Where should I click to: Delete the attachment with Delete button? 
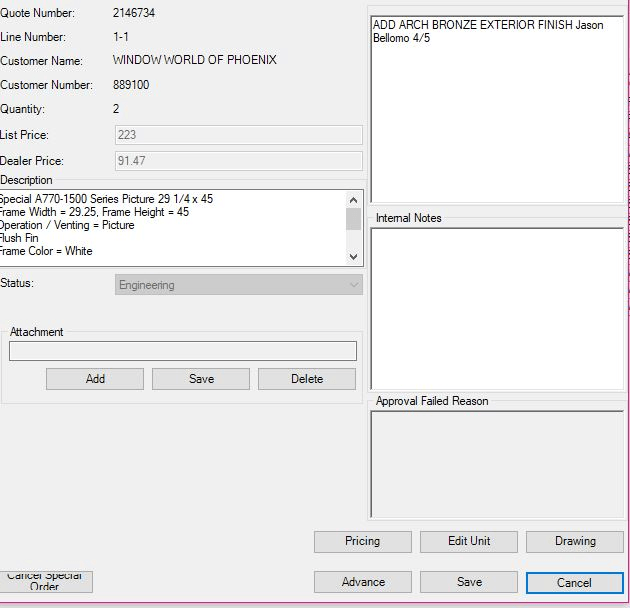tap(307, 379)
